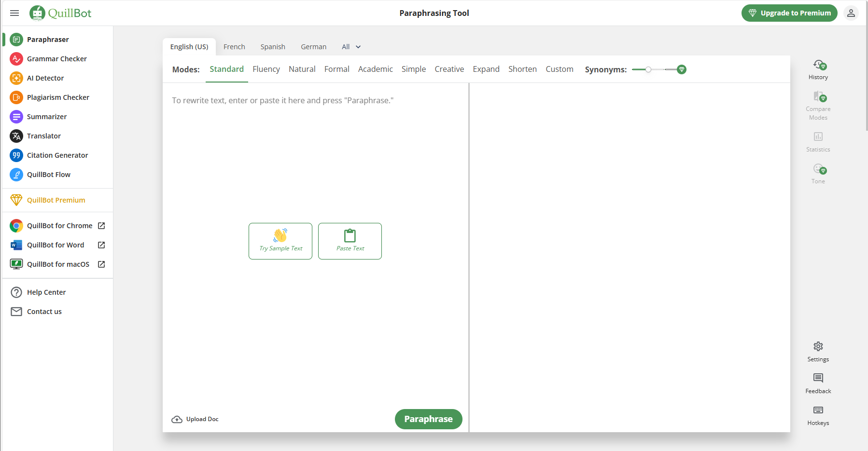Switch to the French language tab
The image size is (868, 451).
coord(234,47)
